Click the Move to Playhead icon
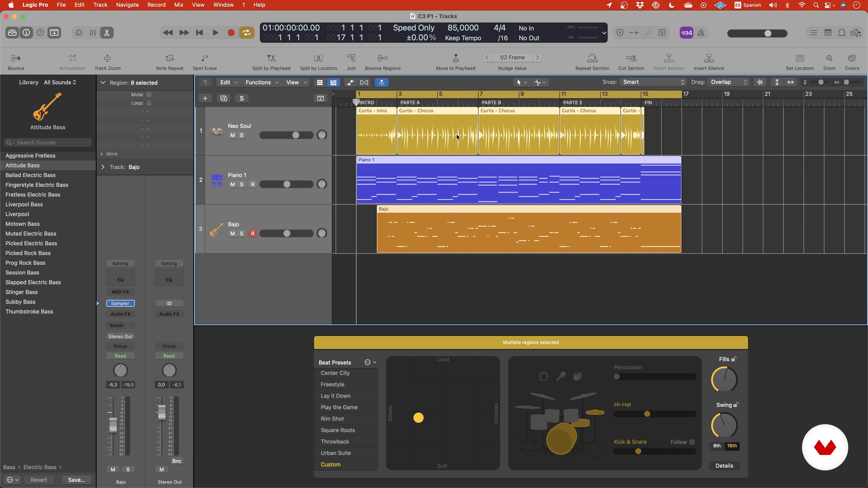This screenshot has width=868, height=488. click(455, 58)
